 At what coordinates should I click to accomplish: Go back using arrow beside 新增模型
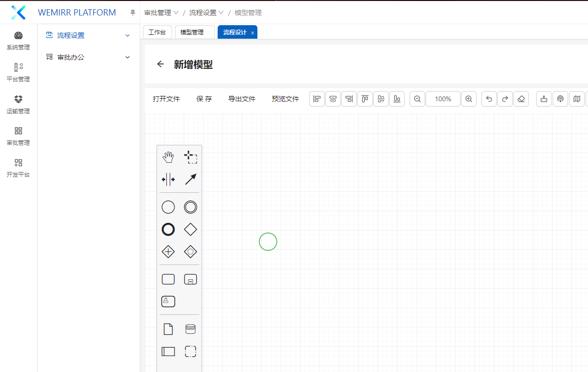click(160, 64)
